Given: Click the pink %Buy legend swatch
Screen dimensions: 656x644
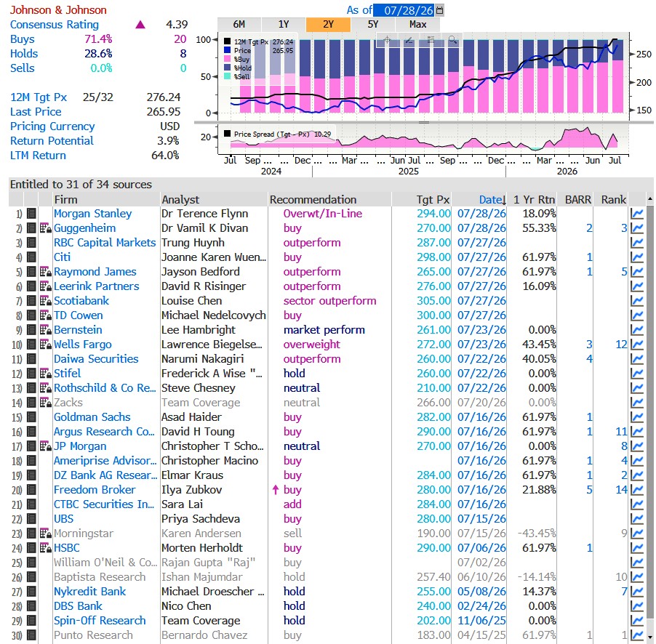Looking at the screenshot, I should click(x=227, y=59).
